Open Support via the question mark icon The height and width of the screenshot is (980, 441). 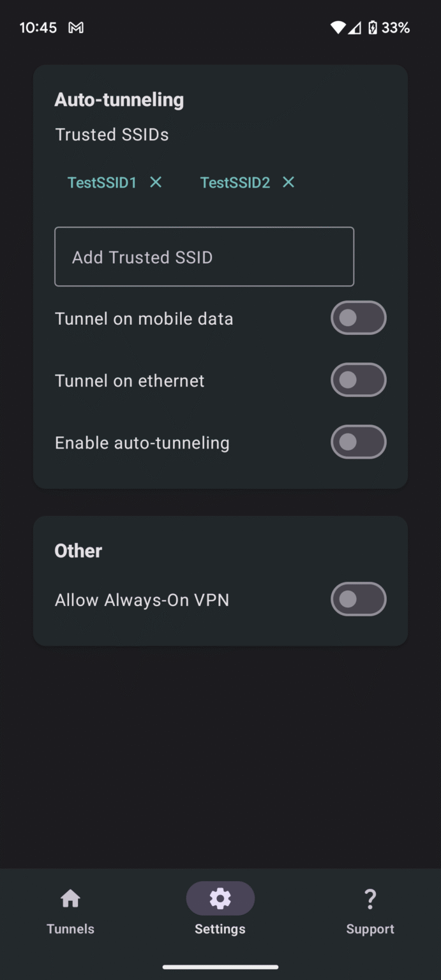pyautogui.click(x=370, y=898)
